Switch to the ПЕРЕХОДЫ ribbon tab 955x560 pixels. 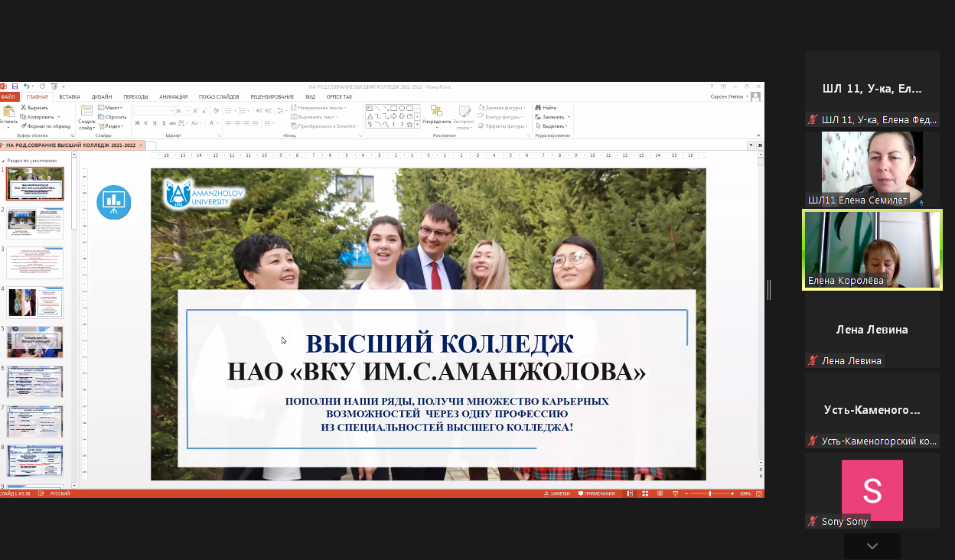click(135, 97)
